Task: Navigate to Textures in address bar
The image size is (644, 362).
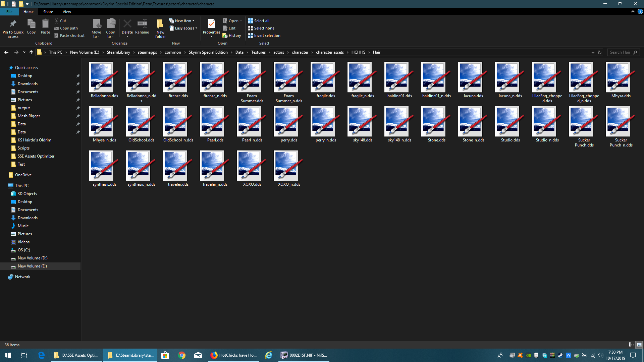Action: click(x=258, y=52)
